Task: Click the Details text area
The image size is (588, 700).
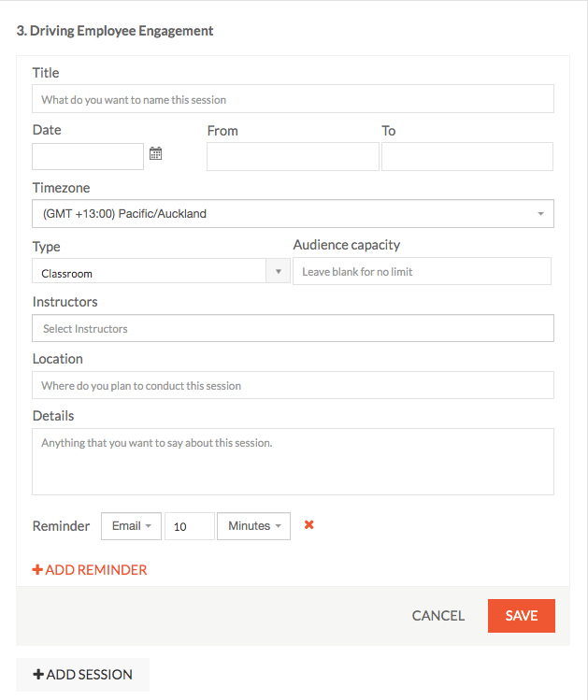Action: click(x=293, y=462)
